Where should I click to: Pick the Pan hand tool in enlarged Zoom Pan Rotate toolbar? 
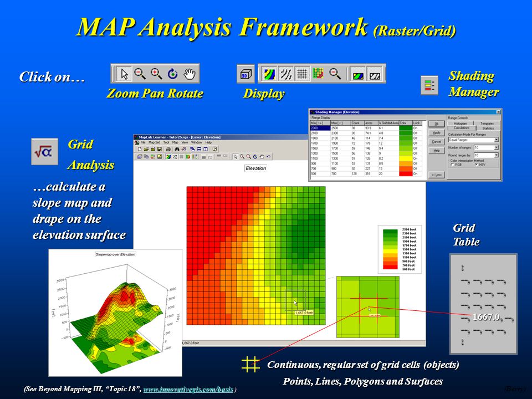[x=190, y=74]
